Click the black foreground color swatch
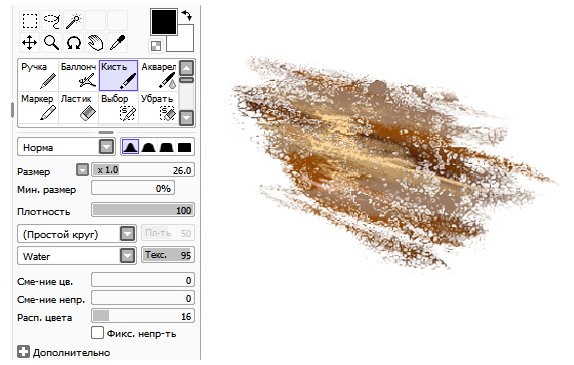Viewport: 574px width, 365px height. point(164,22)
